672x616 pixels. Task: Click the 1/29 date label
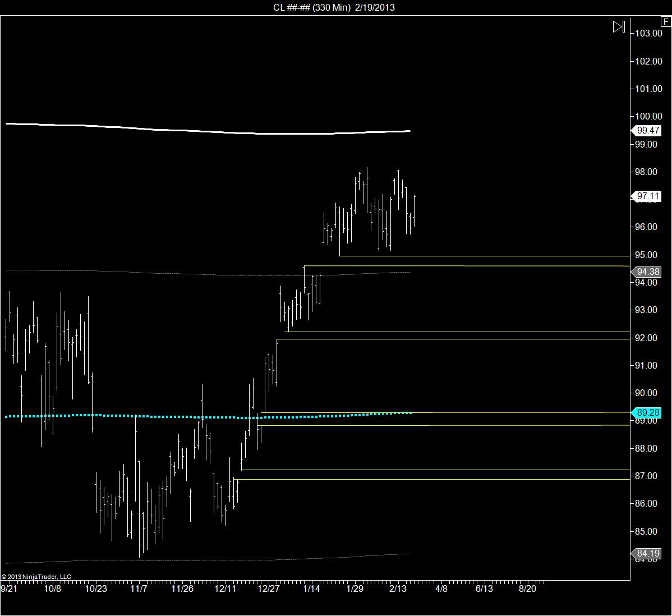[355, 589]
